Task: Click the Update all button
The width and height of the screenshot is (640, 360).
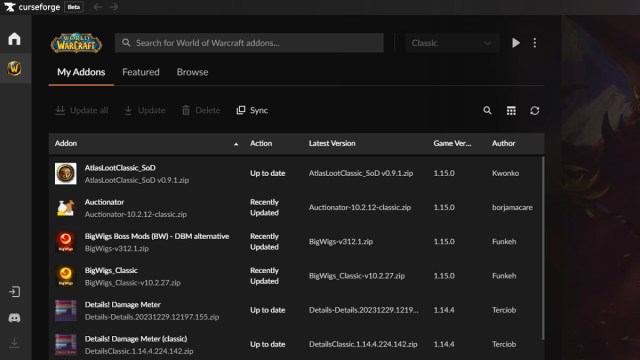Action: [x=82, y=110]
